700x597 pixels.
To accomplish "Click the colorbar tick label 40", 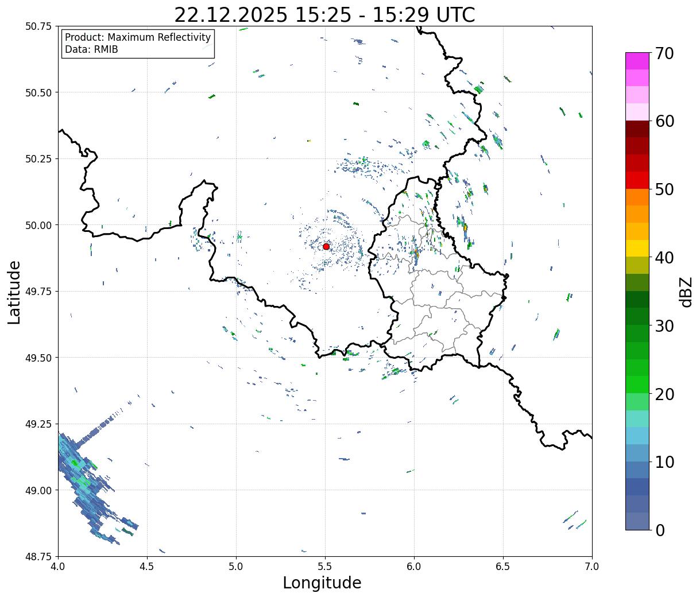I will 664,258.
